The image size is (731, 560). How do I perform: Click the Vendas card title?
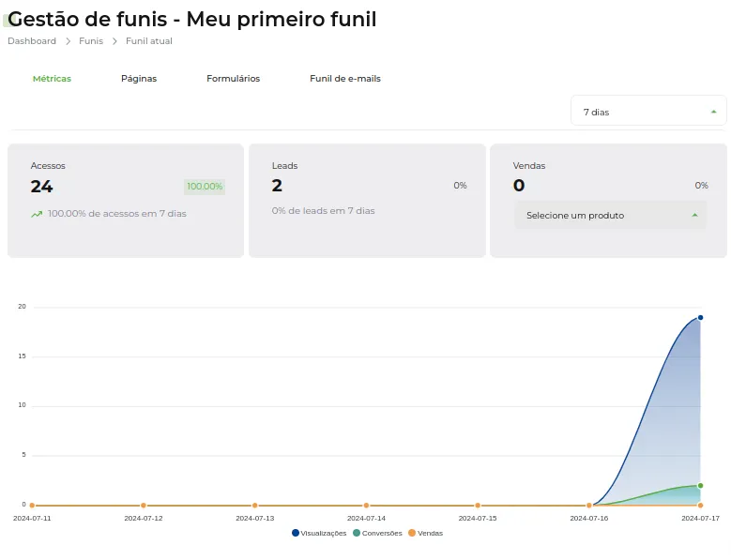529,165
